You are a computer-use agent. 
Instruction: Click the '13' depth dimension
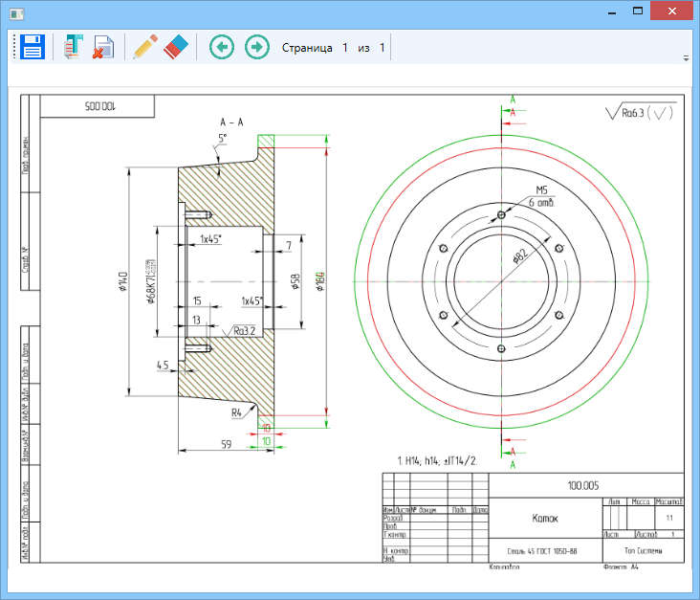[x=196, y=320]
